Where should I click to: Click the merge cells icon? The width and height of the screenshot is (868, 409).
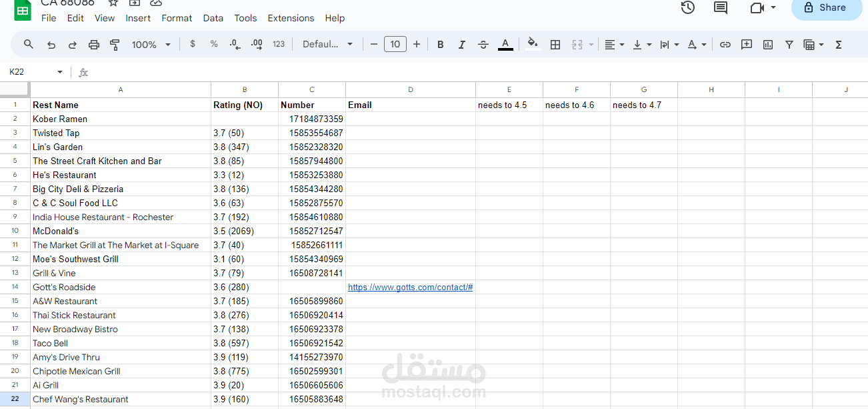(x=577, y=45)
